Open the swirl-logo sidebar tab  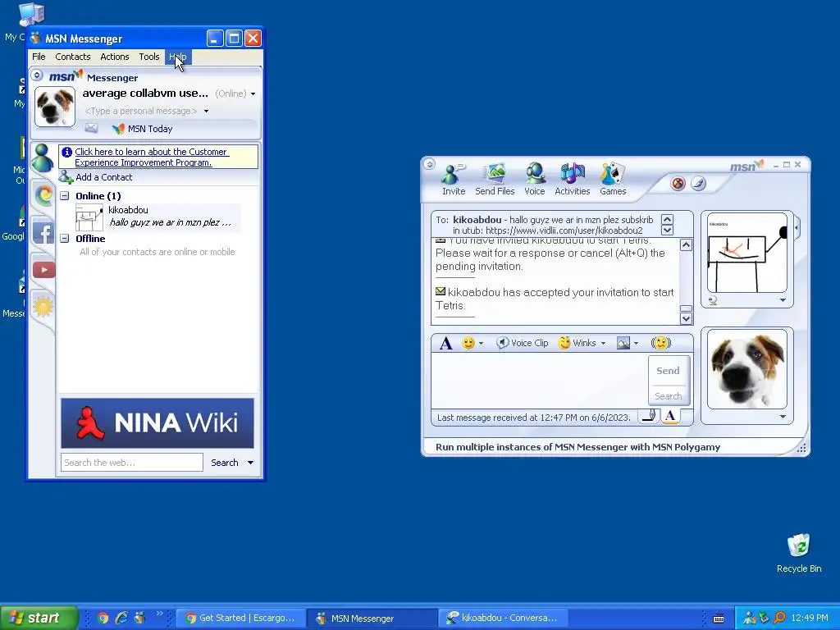[44, 195]
